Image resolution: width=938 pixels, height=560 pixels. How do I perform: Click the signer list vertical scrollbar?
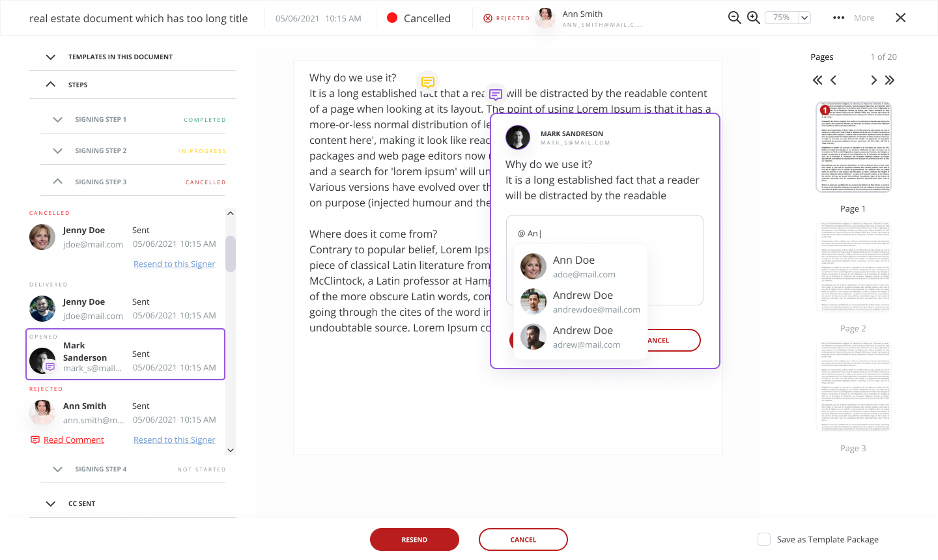click(230, 254)
